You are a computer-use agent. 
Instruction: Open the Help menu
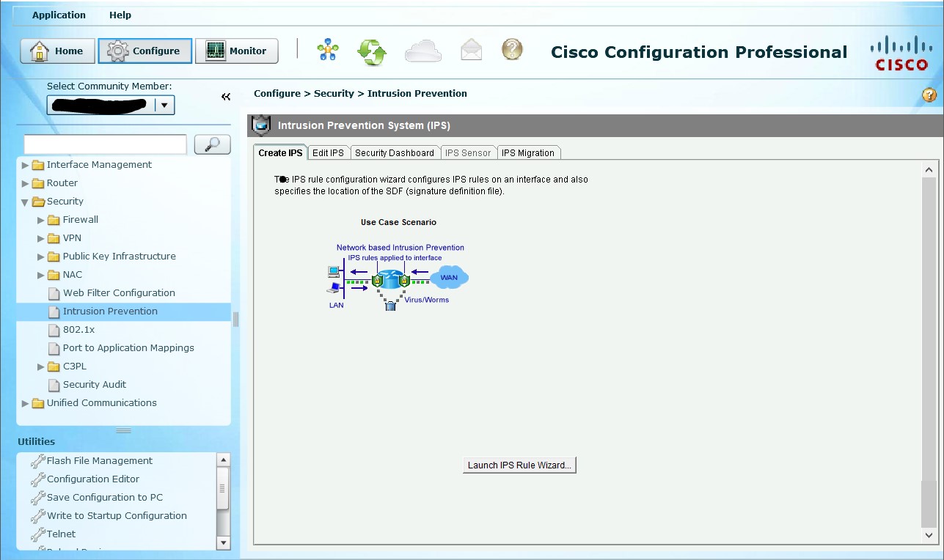pyautogui.click(x=120, y=15)
